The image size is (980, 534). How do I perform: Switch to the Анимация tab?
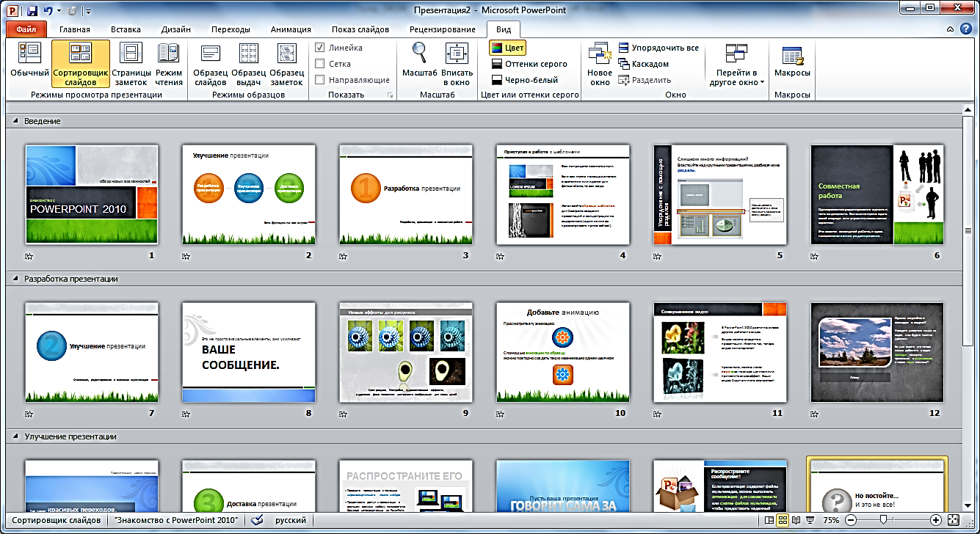[291, 29]
